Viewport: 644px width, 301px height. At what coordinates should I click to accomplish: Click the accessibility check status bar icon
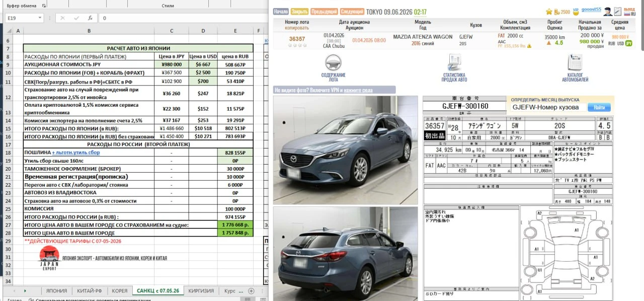pyautogui.click(x=31, y=299)
